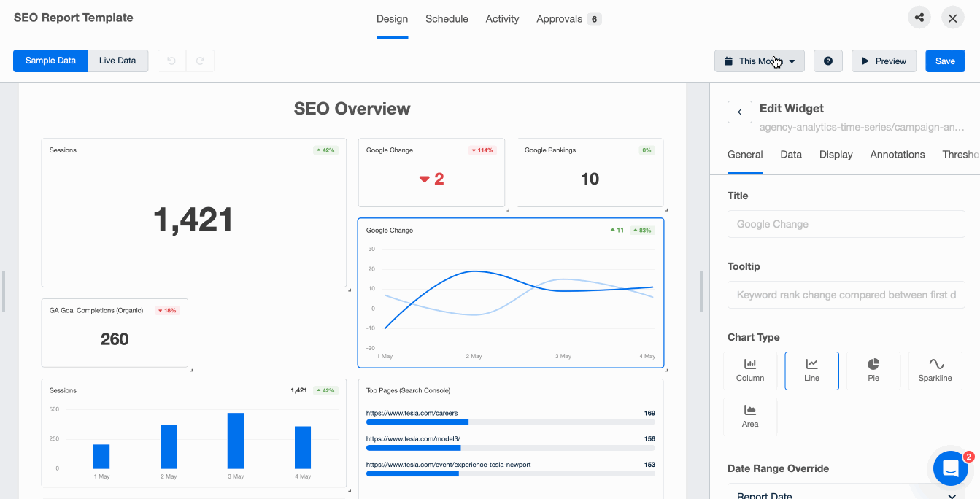Choose the Sparkline chart type
This screenshot has width=980, height=499.
click(935, 371)
